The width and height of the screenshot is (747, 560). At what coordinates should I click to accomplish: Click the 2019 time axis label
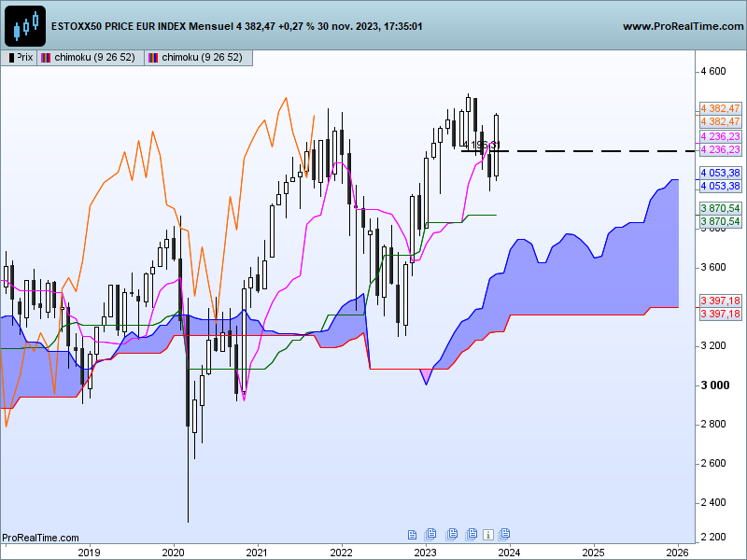89,553
